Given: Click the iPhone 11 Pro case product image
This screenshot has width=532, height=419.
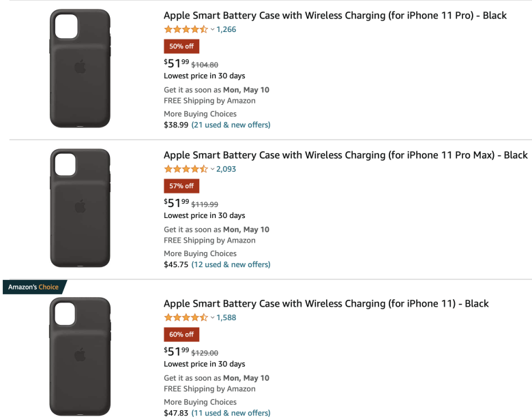Looking at the screenshot, I should [80, 69].
